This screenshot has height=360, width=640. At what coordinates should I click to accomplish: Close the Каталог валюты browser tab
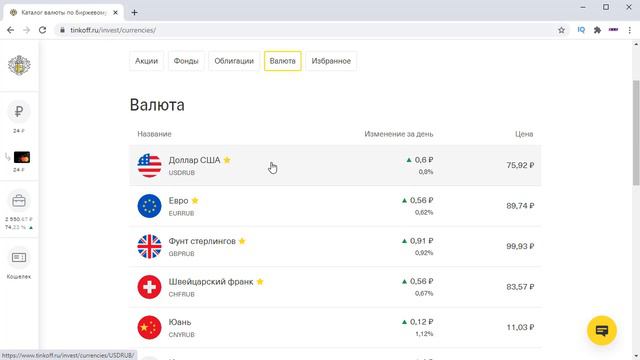click(x=116, y=13)
